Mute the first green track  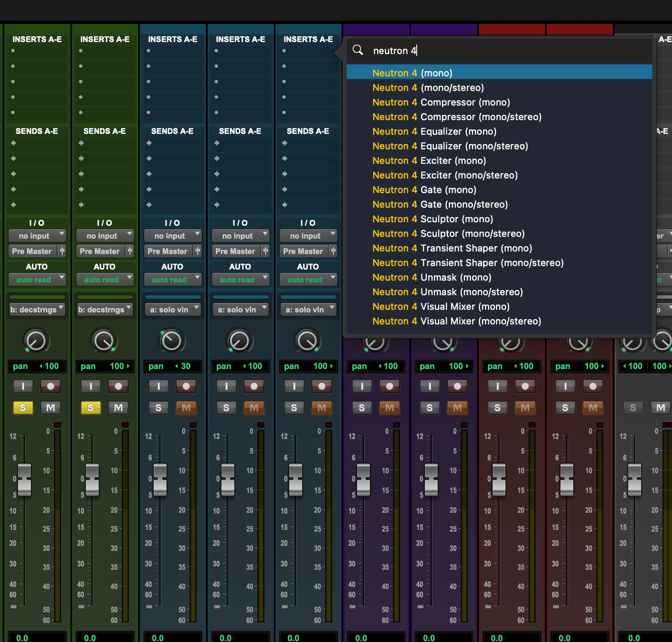(x=51, y=408)
